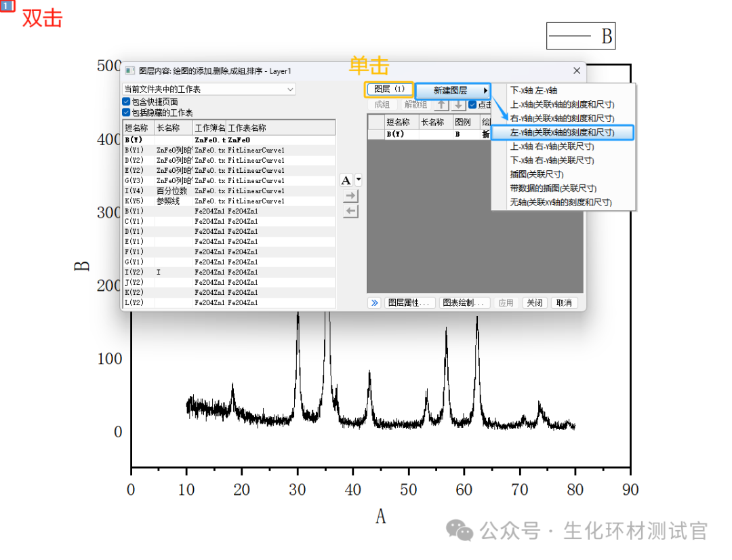Select 下-X轴 左-Y轴 menu item
This screenshot has height=560, width=732.
[x=563, y=90]
